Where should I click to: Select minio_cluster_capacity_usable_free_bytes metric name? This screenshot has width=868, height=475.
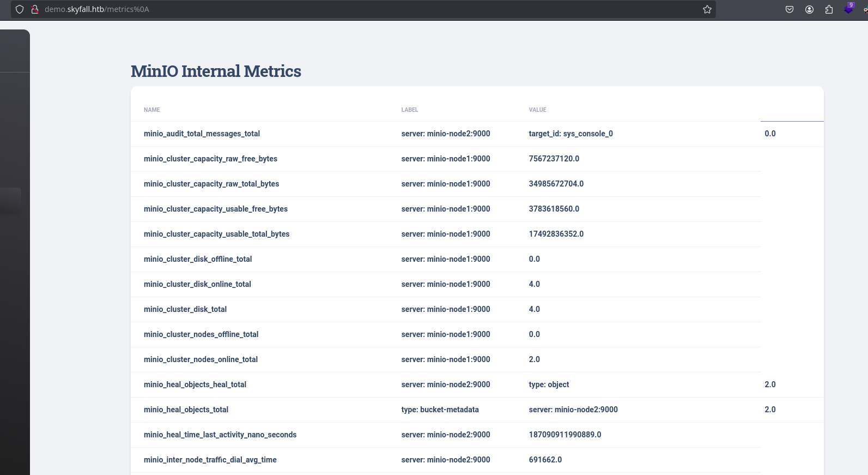[216, 209]
